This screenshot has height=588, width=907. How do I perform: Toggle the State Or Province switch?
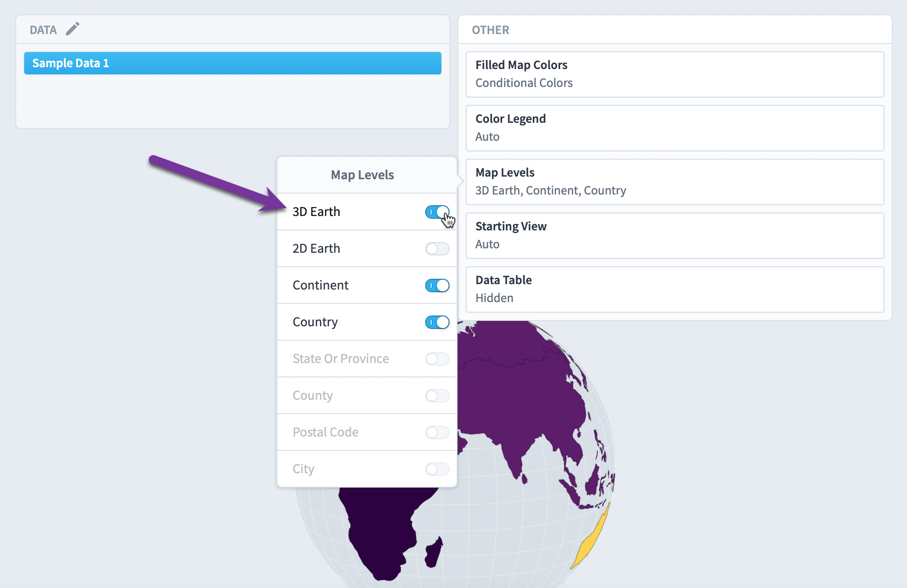pos(437,359)
